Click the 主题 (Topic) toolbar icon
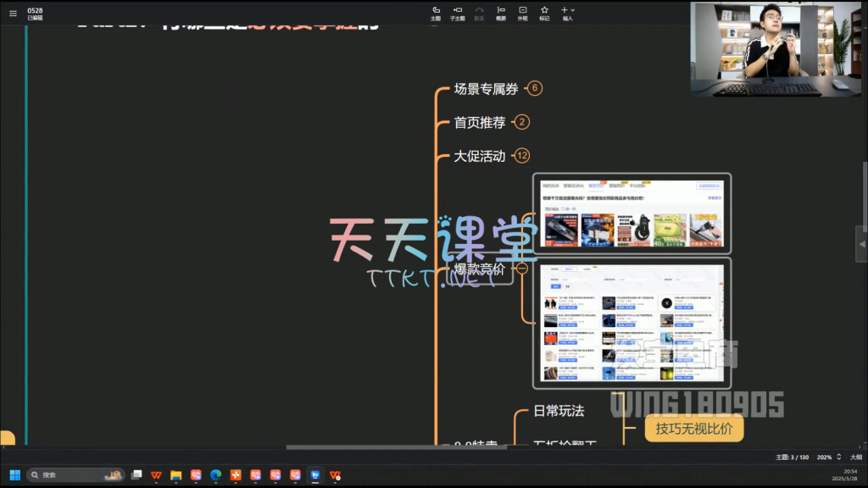 (x=436, y=13)
